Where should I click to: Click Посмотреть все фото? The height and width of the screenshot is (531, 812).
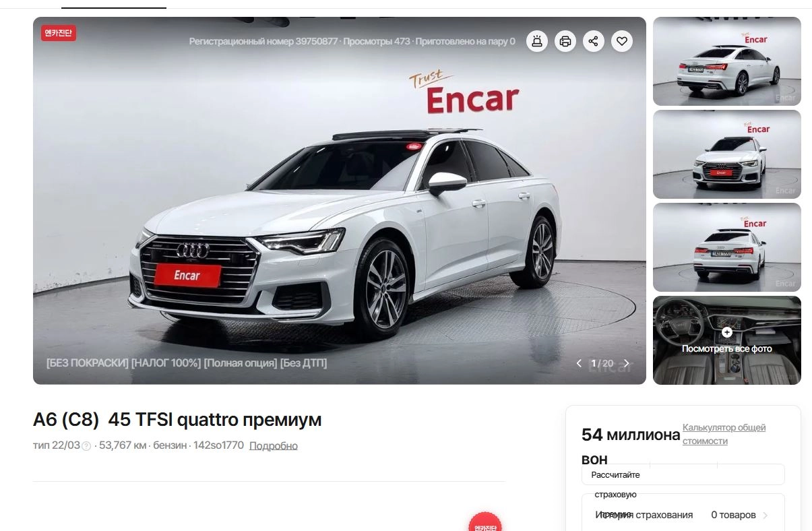point(727,348)
